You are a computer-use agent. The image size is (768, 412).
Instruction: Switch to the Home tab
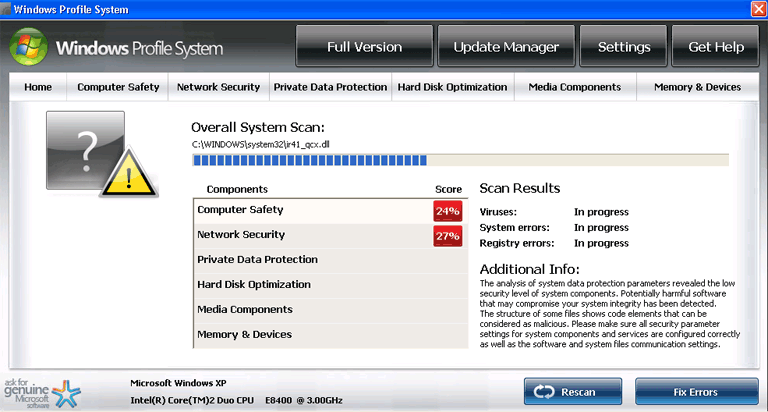(x=38, y=87)
